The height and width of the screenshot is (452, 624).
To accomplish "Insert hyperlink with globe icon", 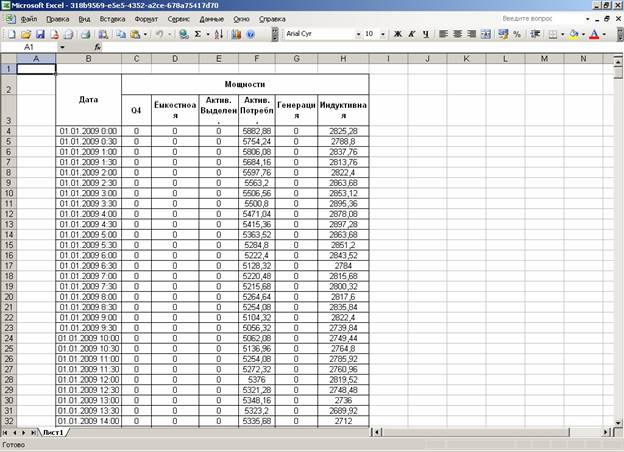I will [x=183, y=34].
